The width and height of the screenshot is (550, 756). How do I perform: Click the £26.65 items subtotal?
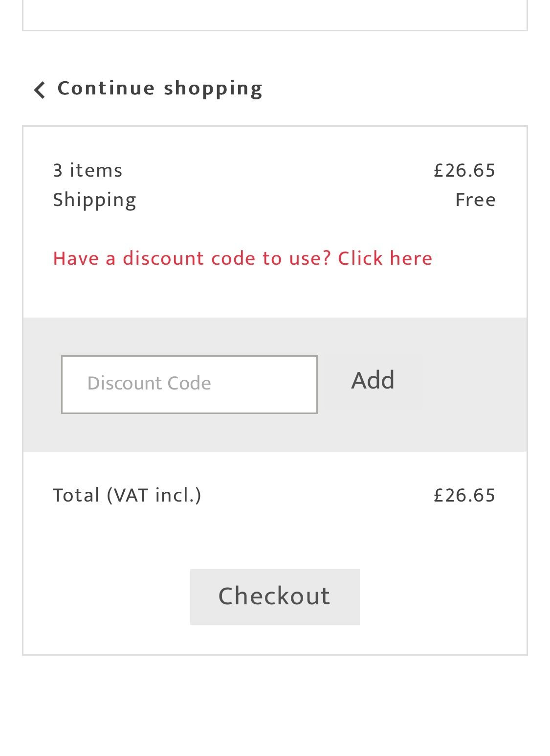point(464,171)
